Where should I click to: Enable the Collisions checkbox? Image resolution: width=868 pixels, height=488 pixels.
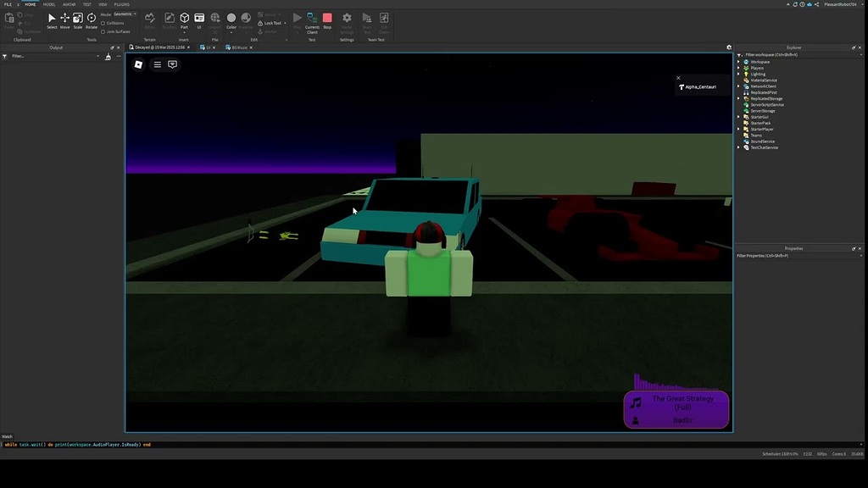103,24
